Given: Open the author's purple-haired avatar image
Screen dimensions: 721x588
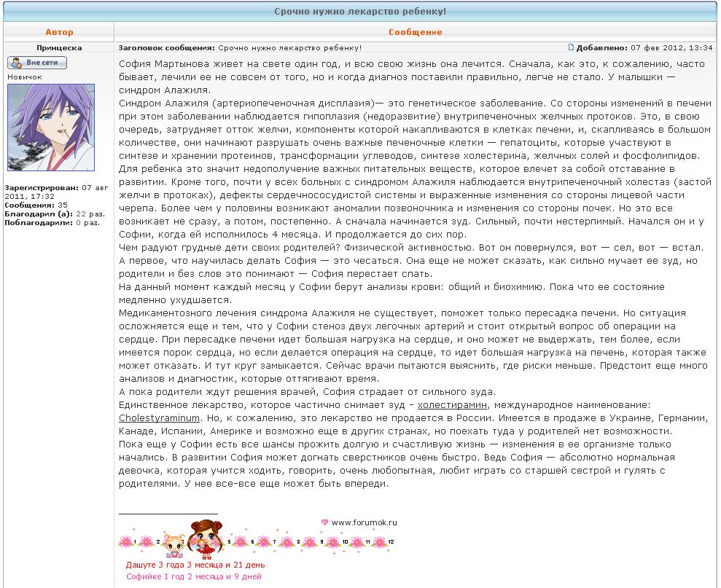Looking at the screenshot, I should pos(41,128).
